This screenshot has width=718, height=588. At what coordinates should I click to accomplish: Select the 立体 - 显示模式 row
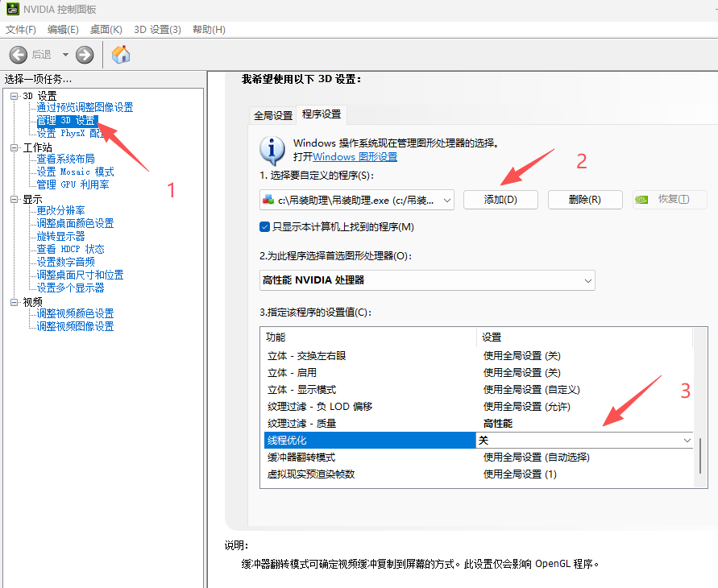(478, 389)
